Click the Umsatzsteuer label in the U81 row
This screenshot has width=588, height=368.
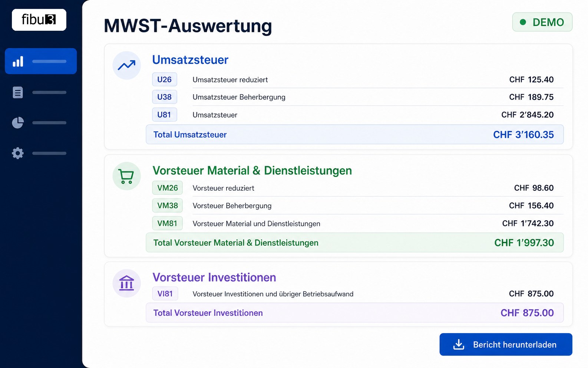pos(215,115)
